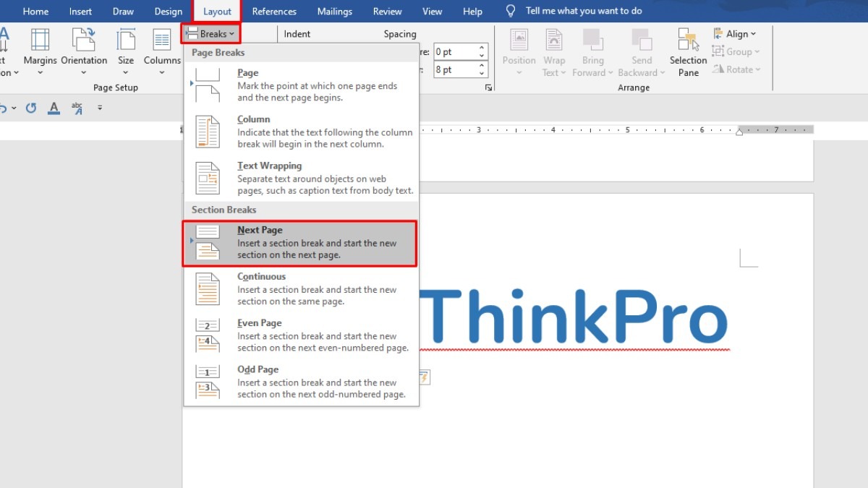The width and height of the screenshot is (868, 488).
Task: Decrease the 8 pt spacing value
Action: (x=482, y=74)
